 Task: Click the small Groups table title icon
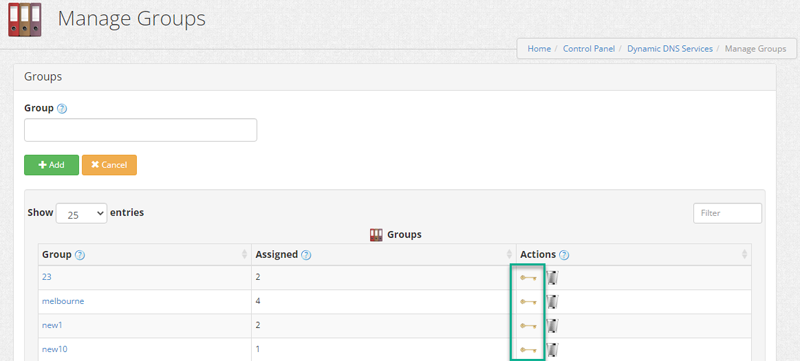pyautogui.click(x=376, y=235)
